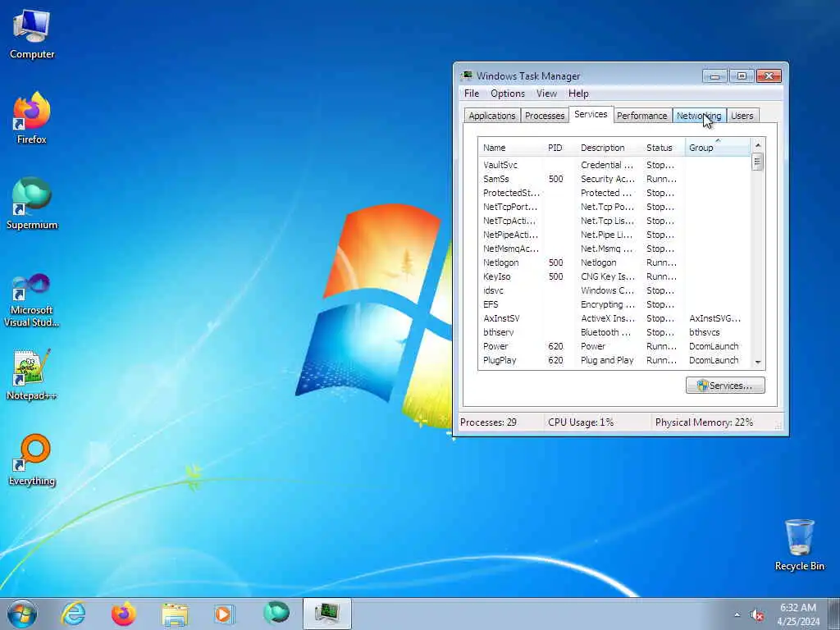Sort services by the Group column header
Screen dimensions: 840x630
[718, 148]
